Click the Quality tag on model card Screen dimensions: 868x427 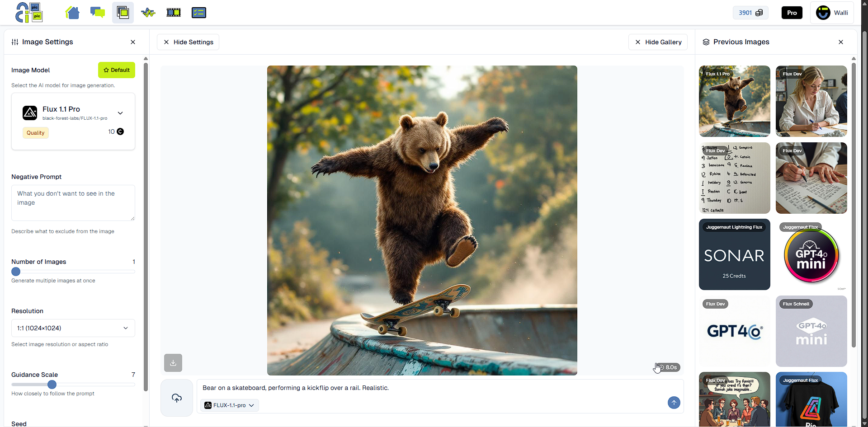coord(35,133)
